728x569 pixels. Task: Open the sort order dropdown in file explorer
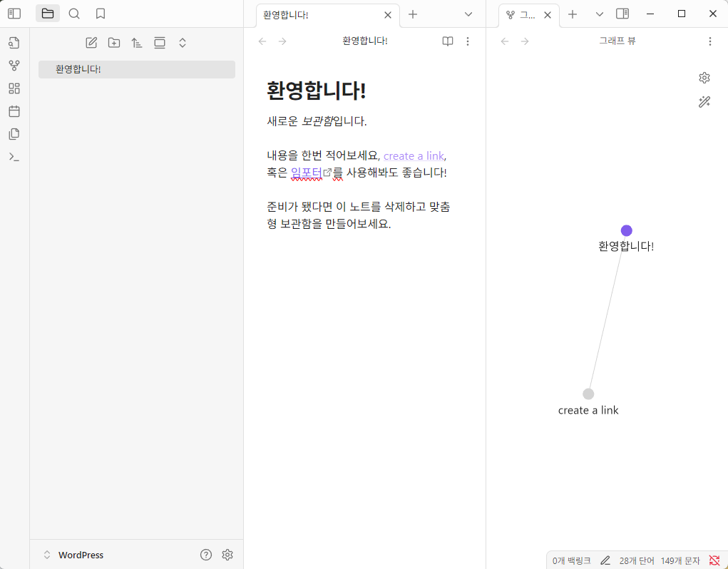coord(137,42)
